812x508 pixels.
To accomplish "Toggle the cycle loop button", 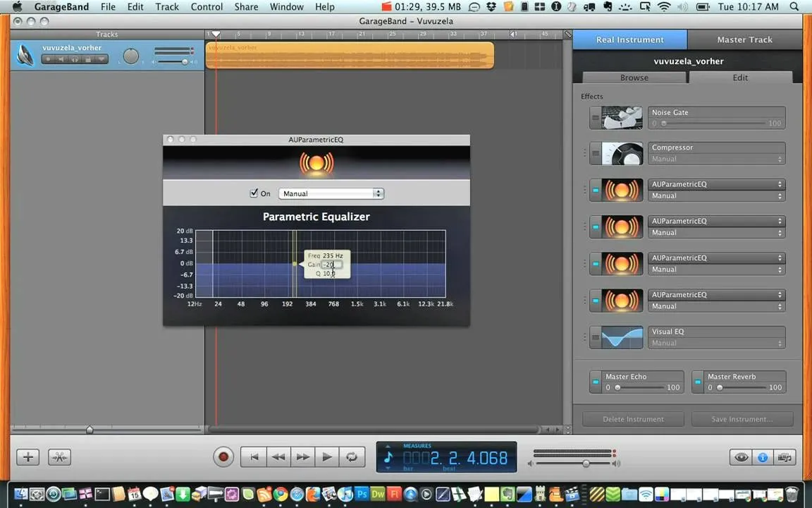I will 352,456.
